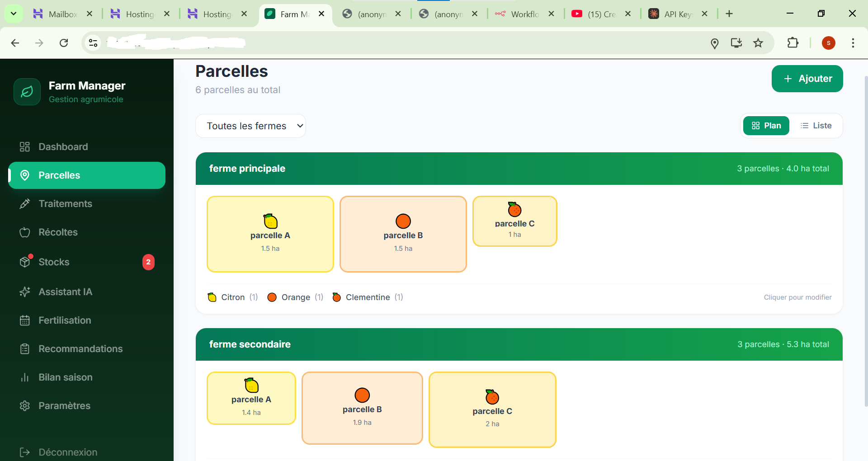This screenshot has width=868, height=461.
Task: Click the Stocks box icon with badge
Action: pos(25,262)
